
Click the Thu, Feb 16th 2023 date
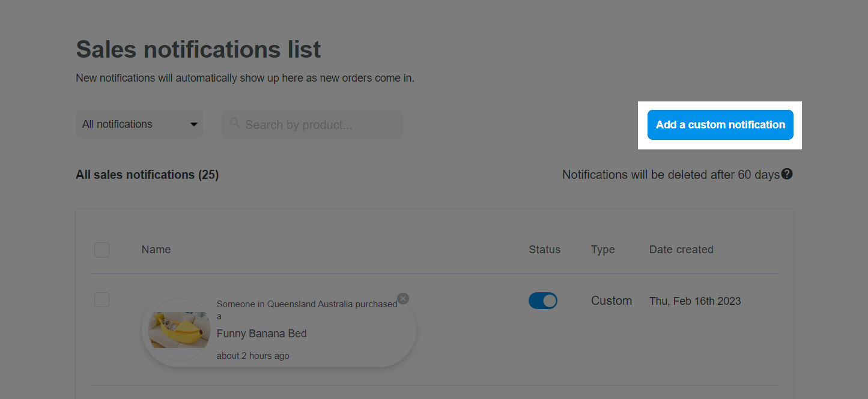coord(695,301)
